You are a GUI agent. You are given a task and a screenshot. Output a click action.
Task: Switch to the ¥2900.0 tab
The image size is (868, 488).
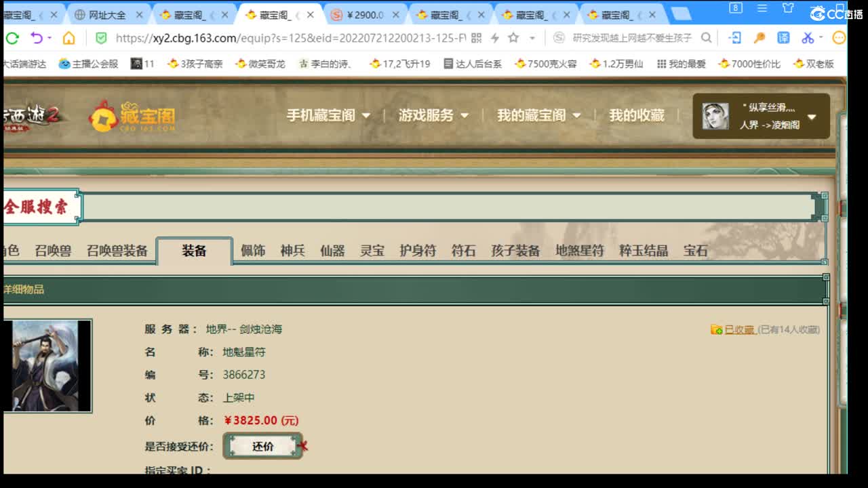365,14
